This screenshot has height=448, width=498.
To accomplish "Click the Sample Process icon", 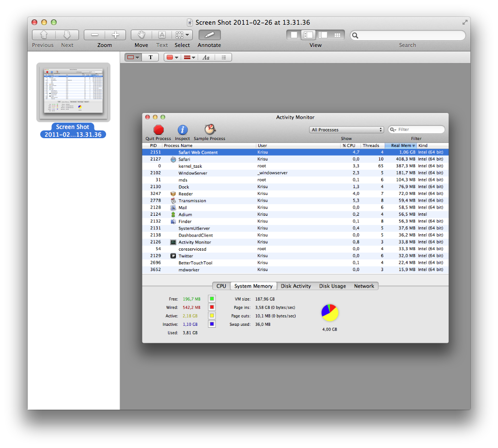I will 210,129.
